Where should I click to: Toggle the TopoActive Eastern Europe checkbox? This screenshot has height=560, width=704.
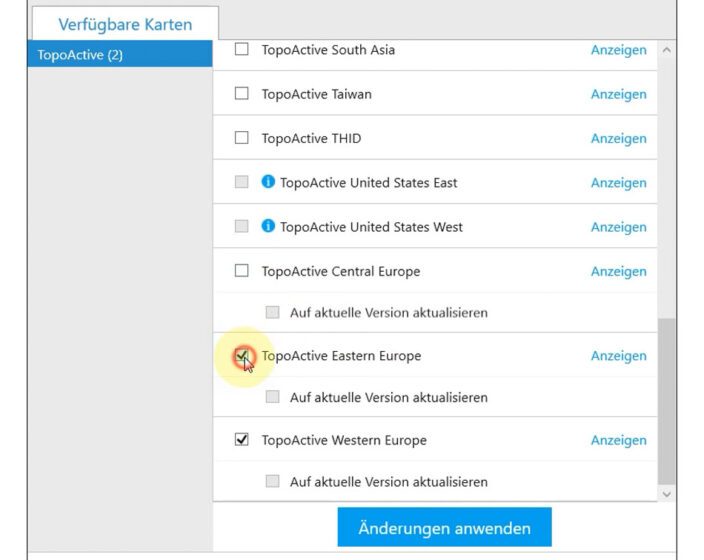point(242,355)
